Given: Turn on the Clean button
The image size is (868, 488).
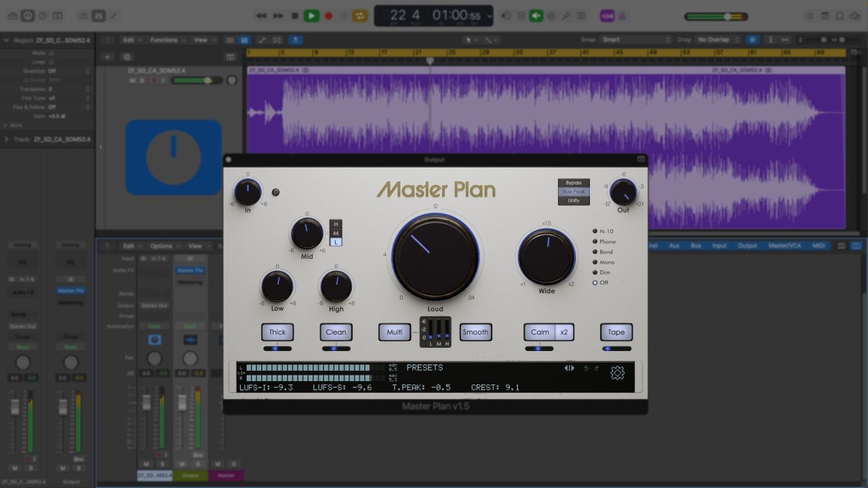Looking at the screenshot, I should 336,332.
